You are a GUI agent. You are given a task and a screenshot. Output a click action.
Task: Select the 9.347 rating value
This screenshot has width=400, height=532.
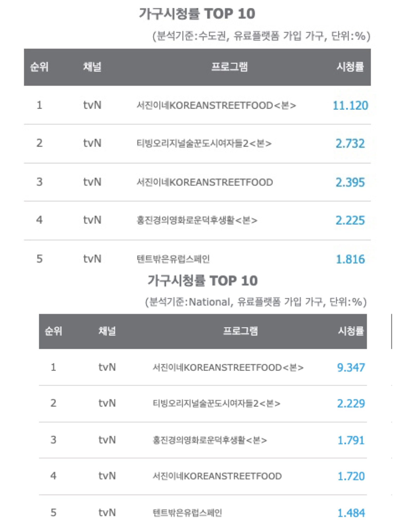coord(351,368)
